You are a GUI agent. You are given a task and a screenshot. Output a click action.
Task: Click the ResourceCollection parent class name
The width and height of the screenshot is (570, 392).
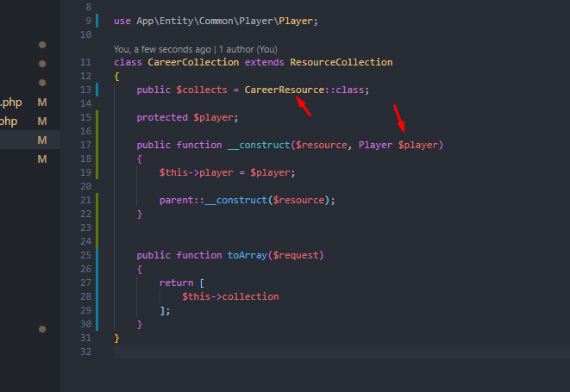[341, 63]
